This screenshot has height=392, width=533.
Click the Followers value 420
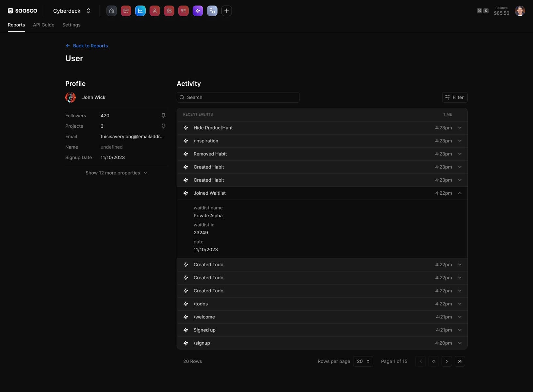pyautogui.click(x=105, y=116)
